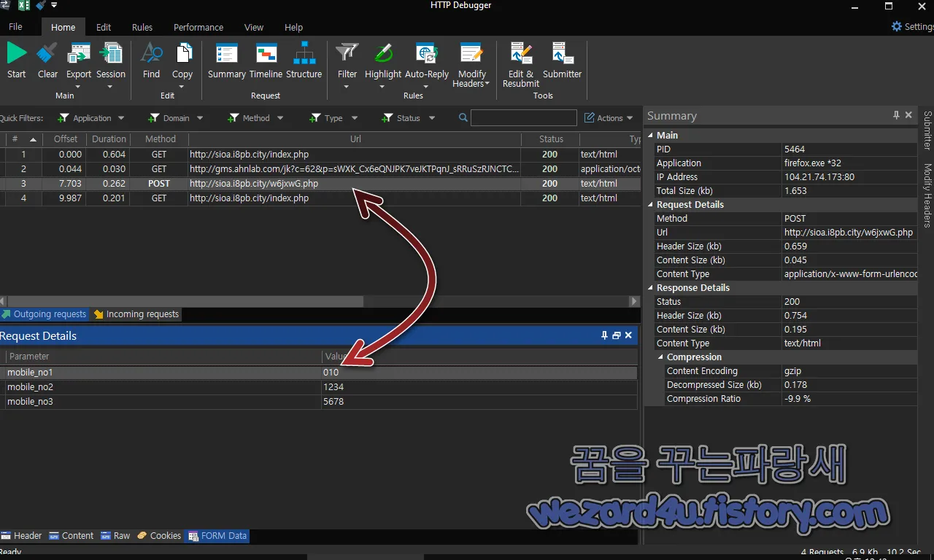934x560 pixels.
Task: Switch to the Content tab
Action: click(x=72, y=536)
